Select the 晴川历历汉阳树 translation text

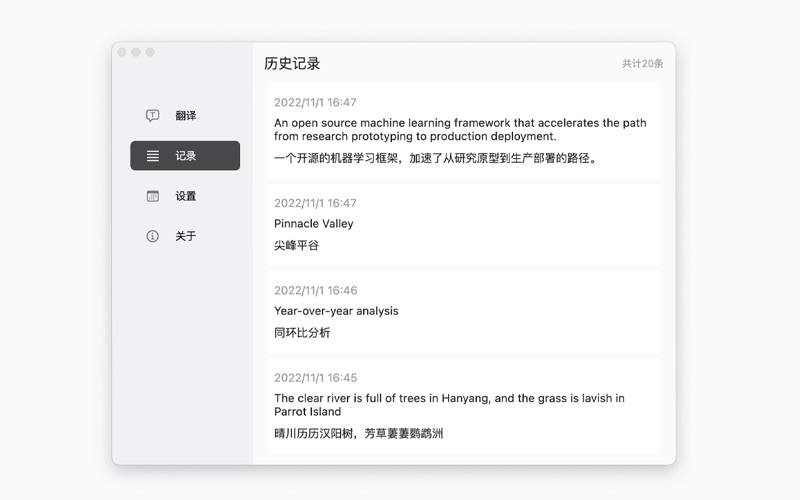[x=358, y=434]
